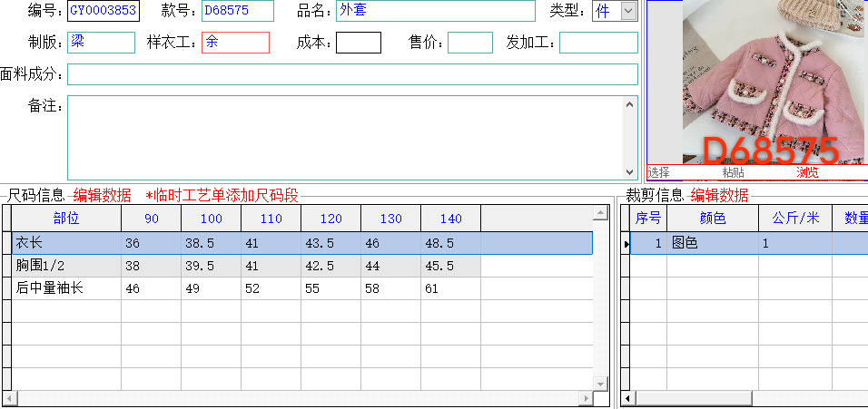Click the pink jacket D68575 thumbnail
This screenshot has width=868, height=409.
[x=774, y=82]
